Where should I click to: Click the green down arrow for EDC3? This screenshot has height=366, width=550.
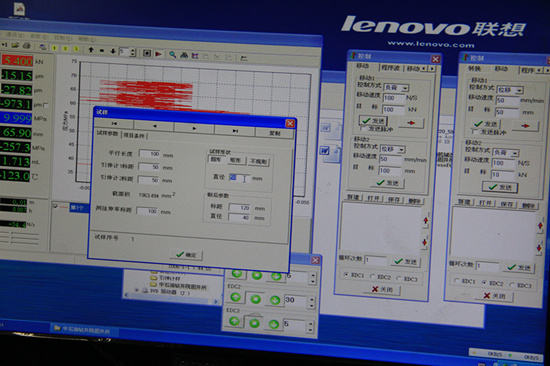coord(274,324)
